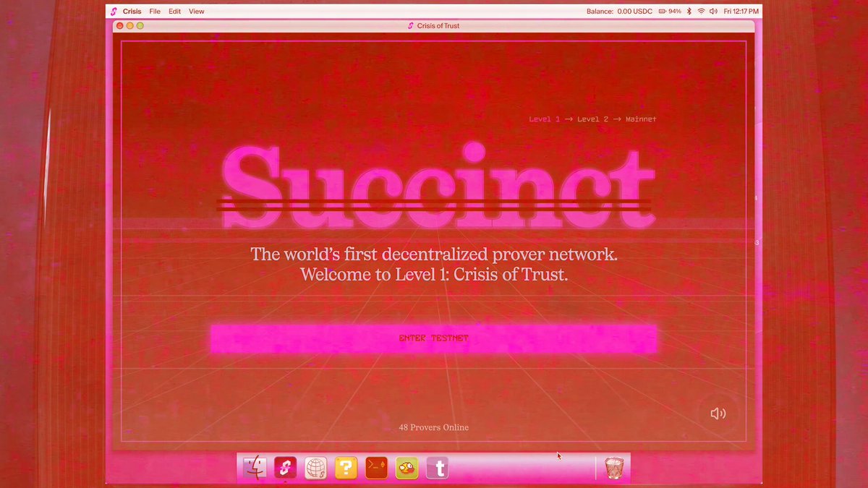The image size is (868, 488).
Task: Click the 'Welcome to Level 1: Crisis of Trust.' line
Action: [434, 275]
